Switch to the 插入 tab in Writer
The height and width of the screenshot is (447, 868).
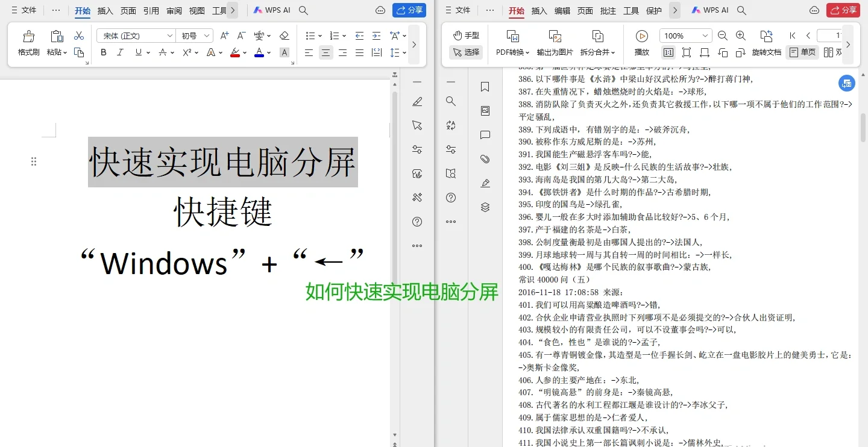tap(105, 10)
